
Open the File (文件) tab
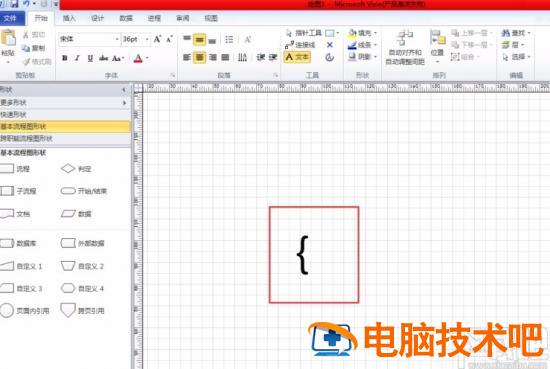[x=12, y=18]
